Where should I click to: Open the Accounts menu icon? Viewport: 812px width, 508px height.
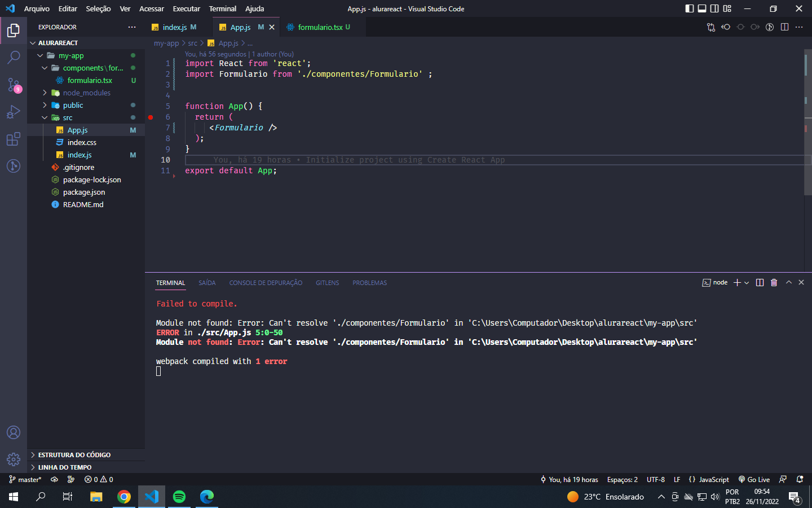pyautogui.click(x=14, y=432)
